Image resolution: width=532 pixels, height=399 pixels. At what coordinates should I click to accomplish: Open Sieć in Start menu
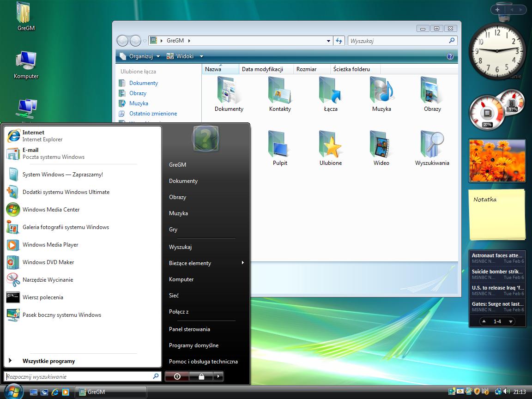[x=206, y=296]
